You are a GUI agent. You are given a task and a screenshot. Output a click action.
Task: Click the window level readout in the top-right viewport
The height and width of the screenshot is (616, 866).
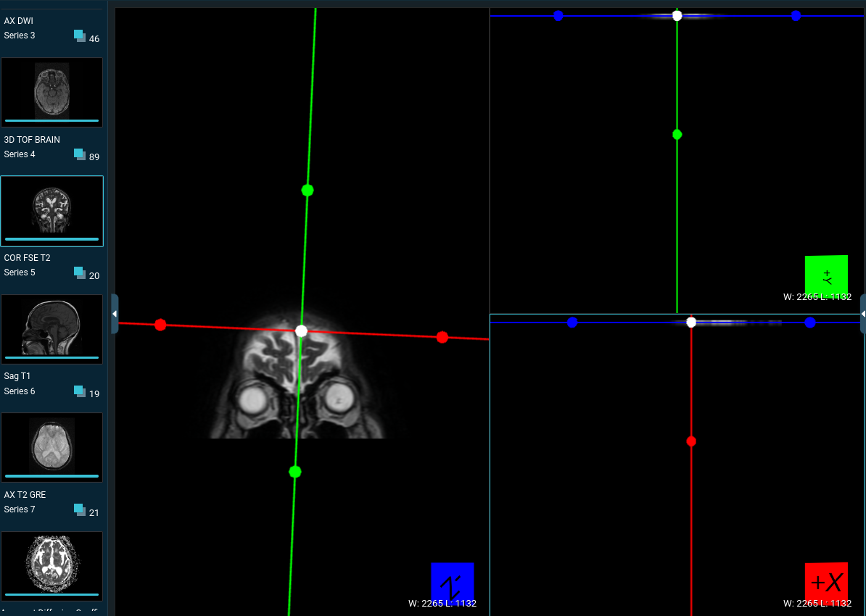(x=817, y=297)
